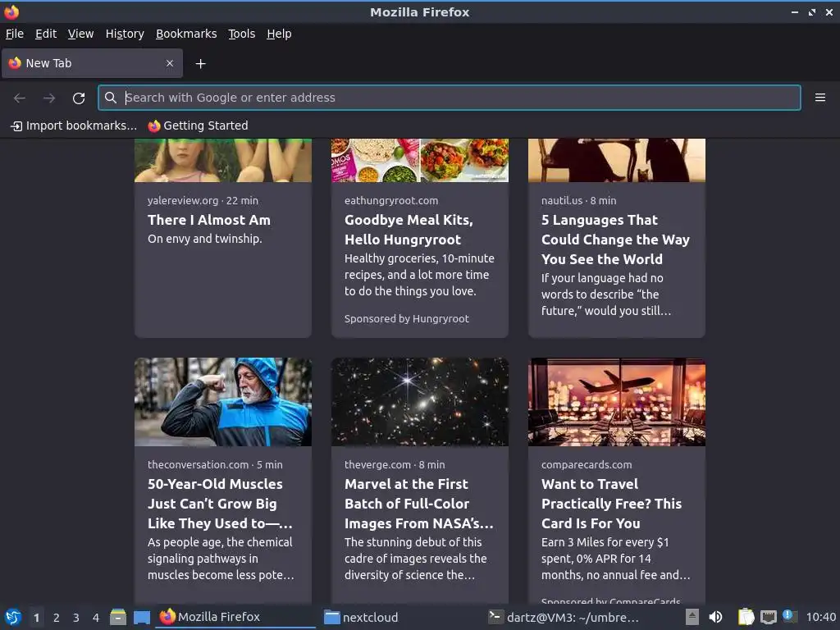Screen dimensions: 840x630
Task: Click Import bookmarks toolbar item
Action: point(73,126)
